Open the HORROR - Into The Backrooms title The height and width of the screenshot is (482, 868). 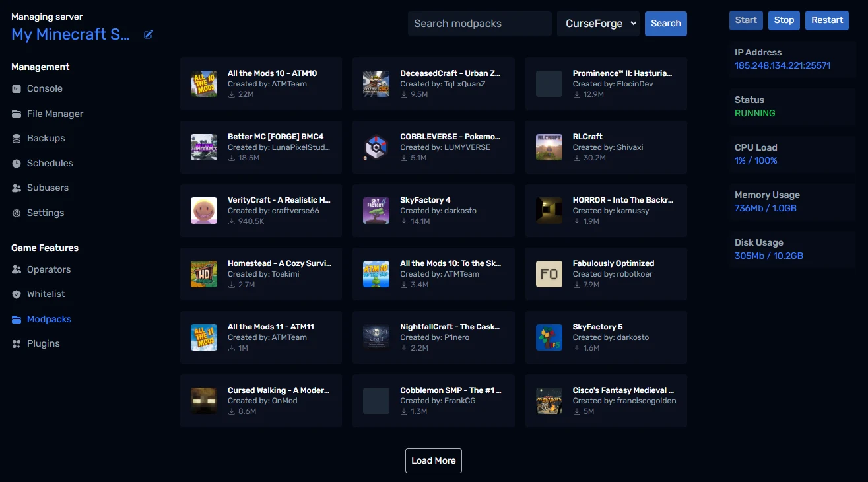coord(623,200)
